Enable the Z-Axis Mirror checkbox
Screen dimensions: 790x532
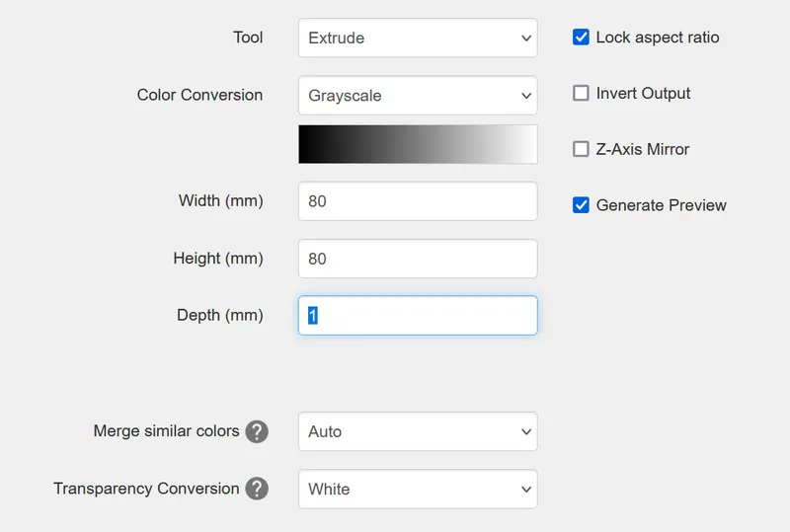(x=581, y=149)
